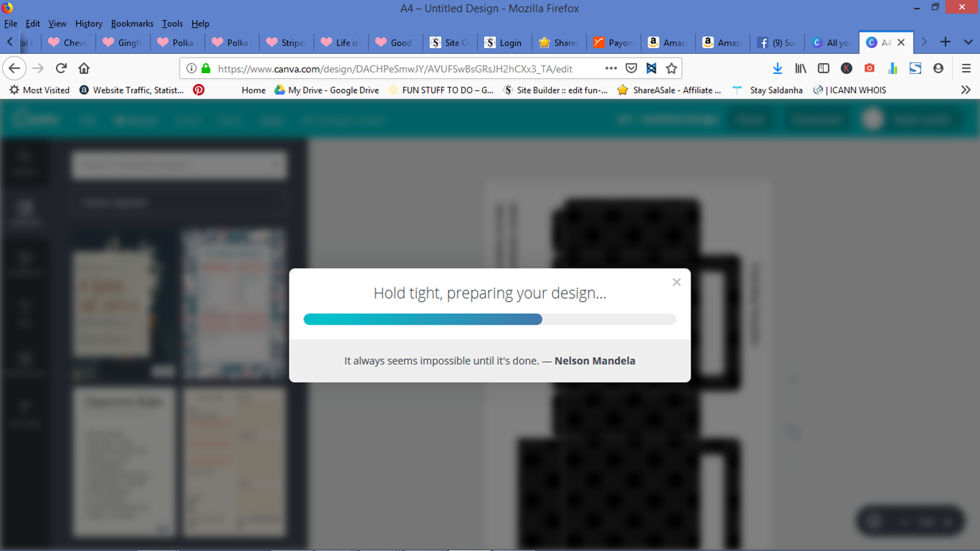Open the Downloads icon in Firefox toolbar

coord(778,68)
